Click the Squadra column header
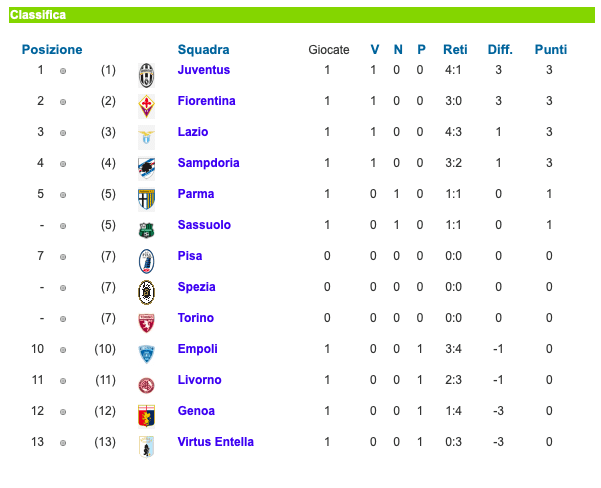 point(204,49)
